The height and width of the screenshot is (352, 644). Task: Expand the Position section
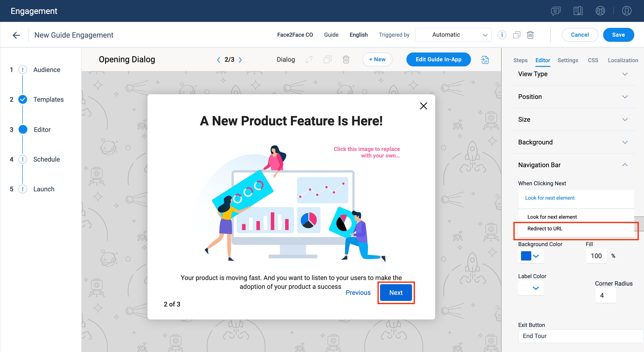(573, 97)
